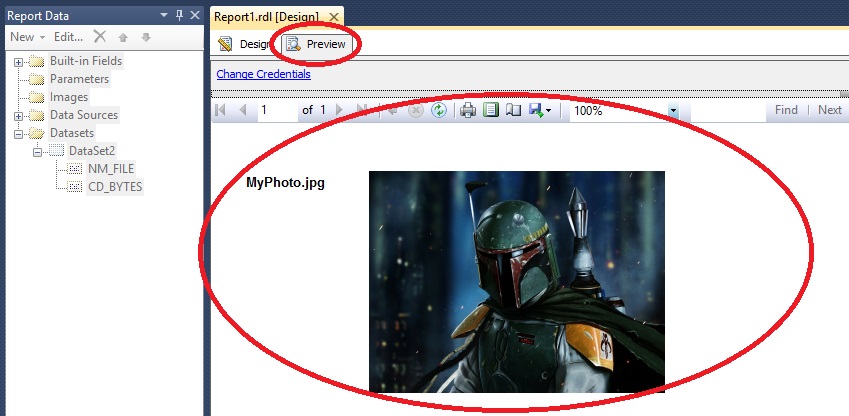Go to first page of report
The image size is (849, 416).
pos(220,110)
